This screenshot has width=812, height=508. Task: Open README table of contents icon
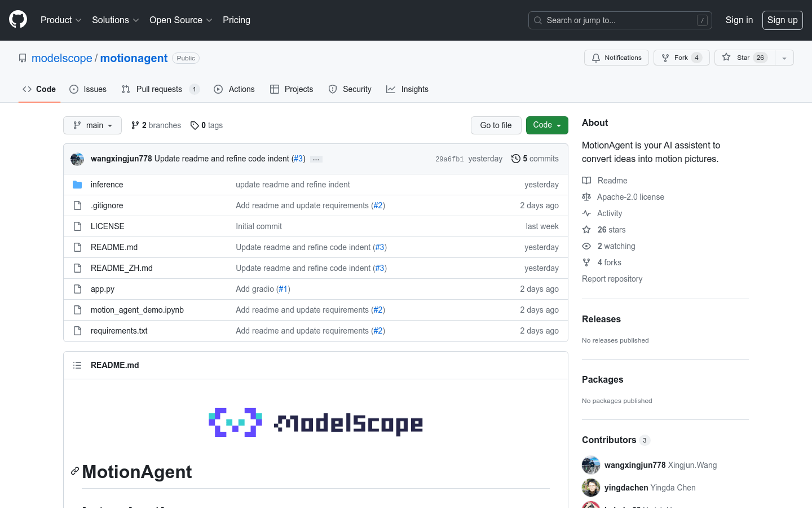[77, 365]
